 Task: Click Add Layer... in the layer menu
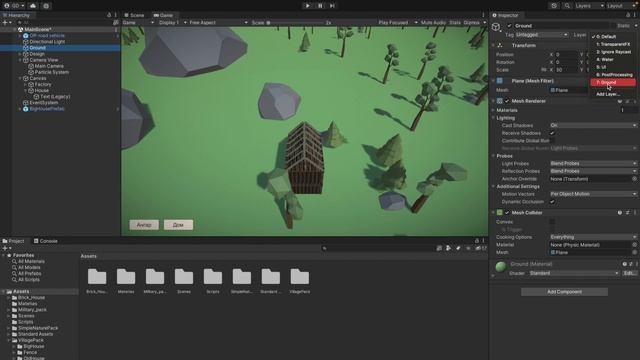(613, 94)
